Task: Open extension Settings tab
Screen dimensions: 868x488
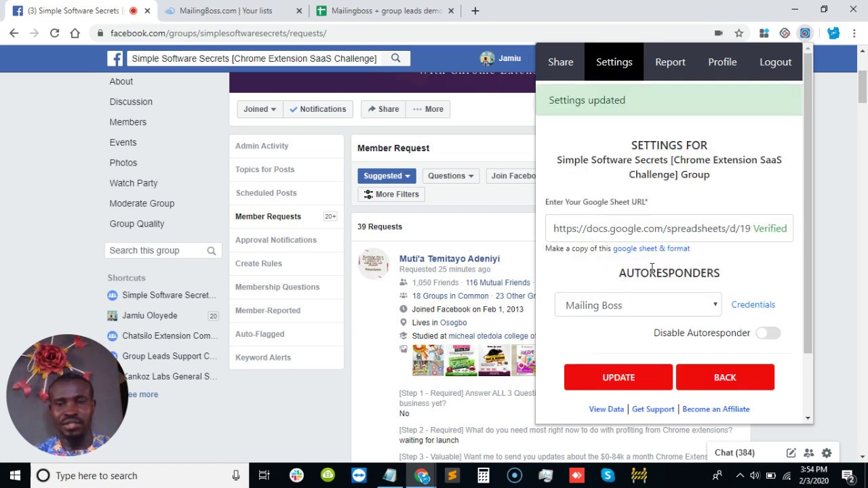Action: click(614, 62)
